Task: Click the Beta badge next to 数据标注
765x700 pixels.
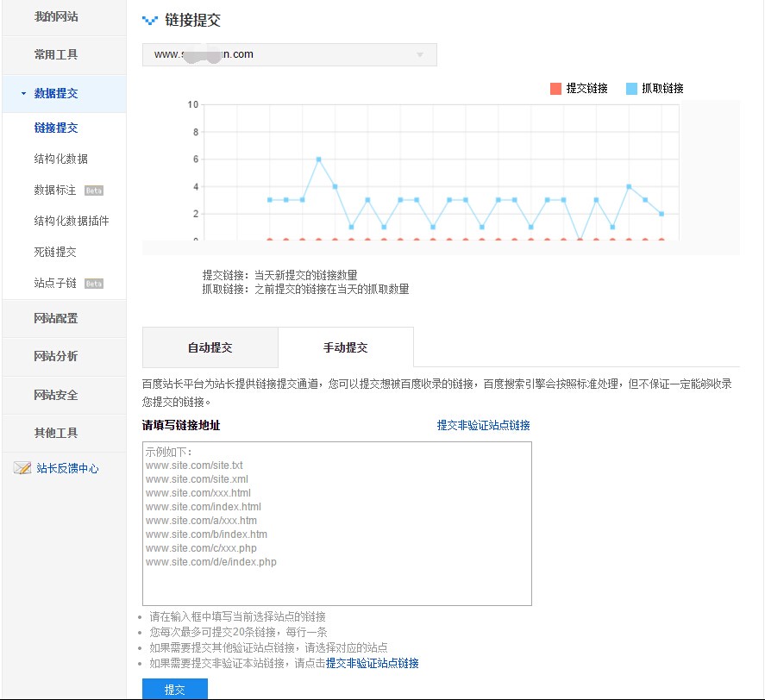Action: [x=94, y=191]
